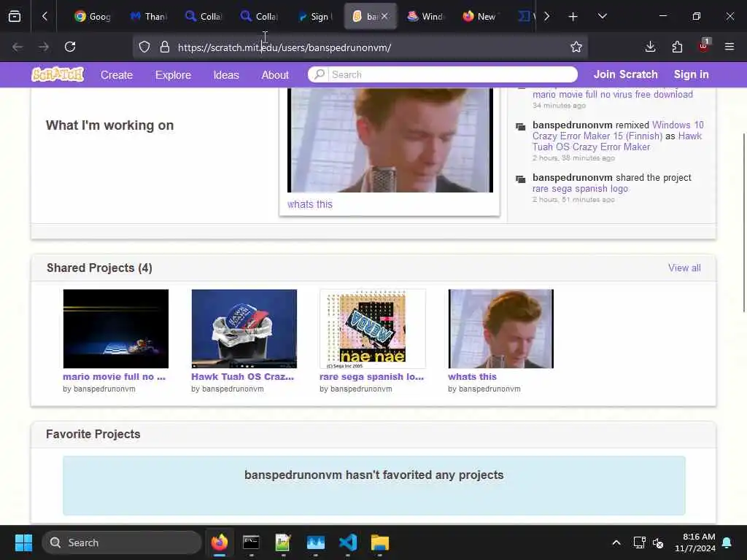Viewport: 747px width, 560px height.
Task: Click 'Hawk Tuah OS Craz...' project title
Action: (x=242, y=377)
